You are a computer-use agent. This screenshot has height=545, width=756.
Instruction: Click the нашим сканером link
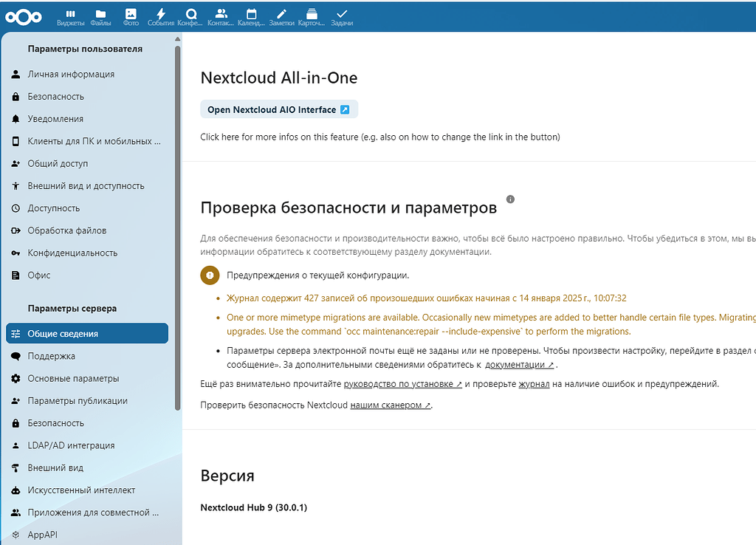tap(389, 405)
